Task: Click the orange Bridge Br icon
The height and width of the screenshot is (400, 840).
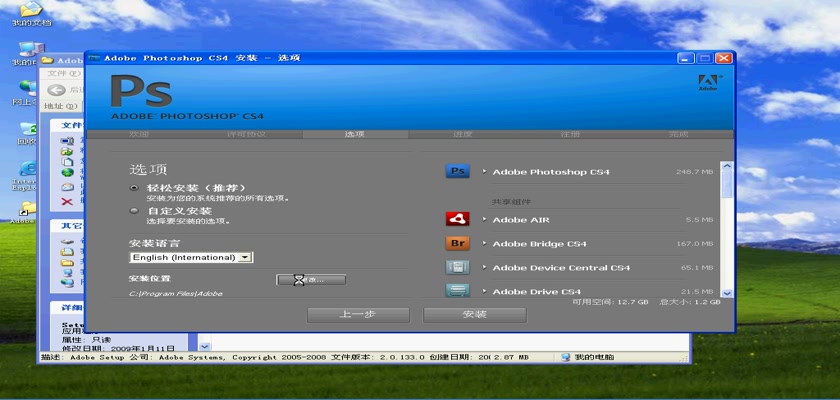Action: [x=458, y=243]
